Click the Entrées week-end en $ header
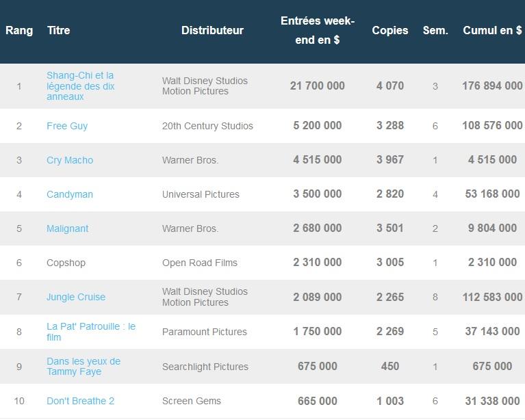The width and height of the screenshot is (525, 420). pos(318,31)
